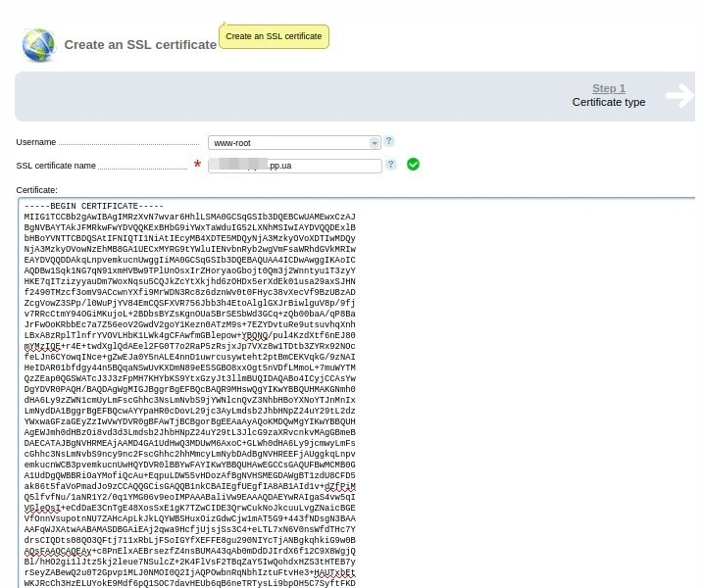
Task: Click the Certificate type step label
Action: pos(608,102)
